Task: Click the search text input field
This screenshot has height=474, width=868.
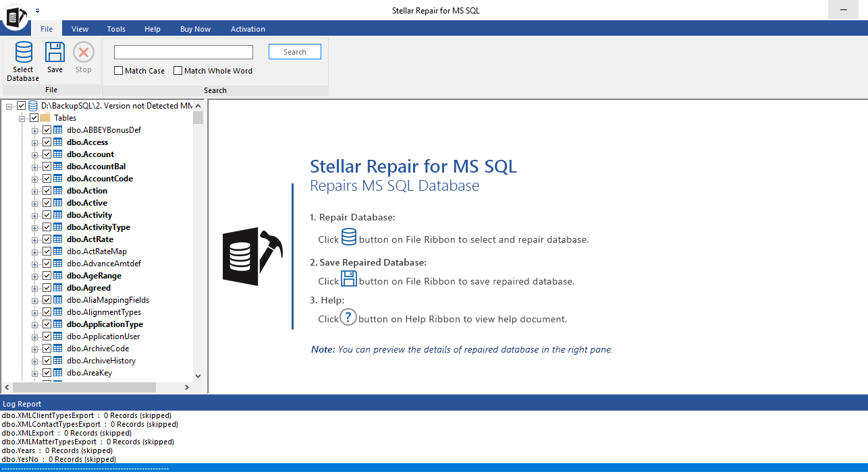Action: [184, 52]
